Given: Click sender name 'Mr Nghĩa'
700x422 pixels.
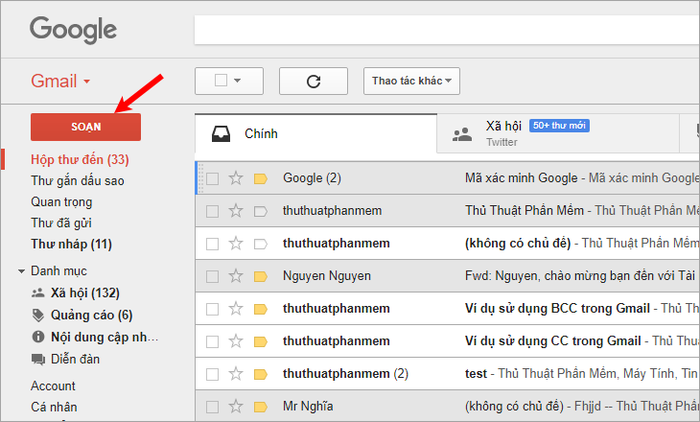Looking at the screenshot, I should coord(308,406).
